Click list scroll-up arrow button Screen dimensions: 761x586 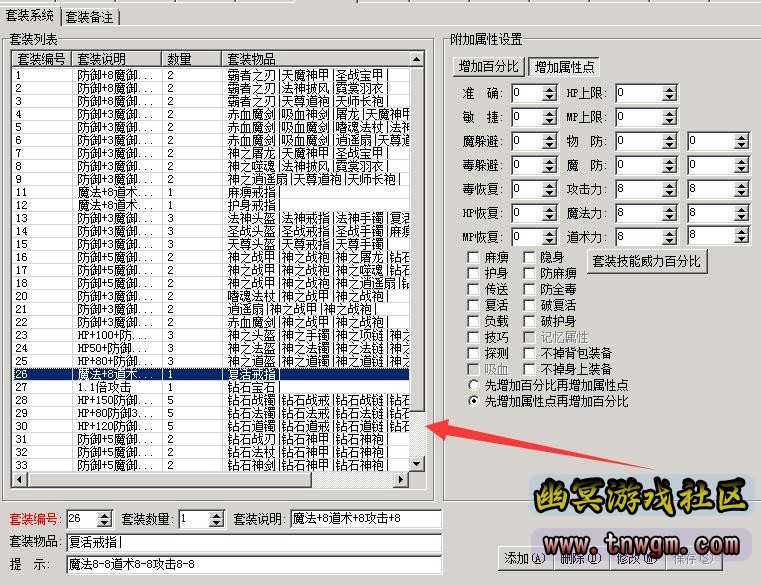417,59
